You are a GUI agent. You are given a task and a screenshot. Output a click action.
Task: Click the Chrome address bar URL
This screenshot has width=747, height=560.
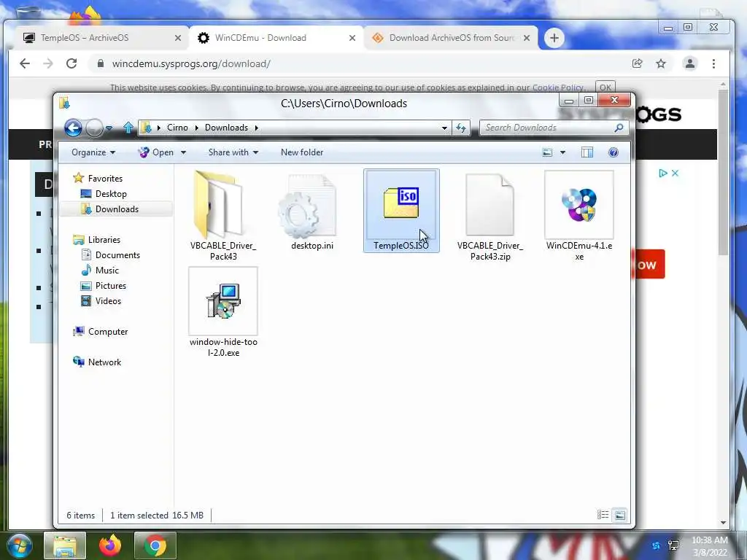tap(192, 64)
